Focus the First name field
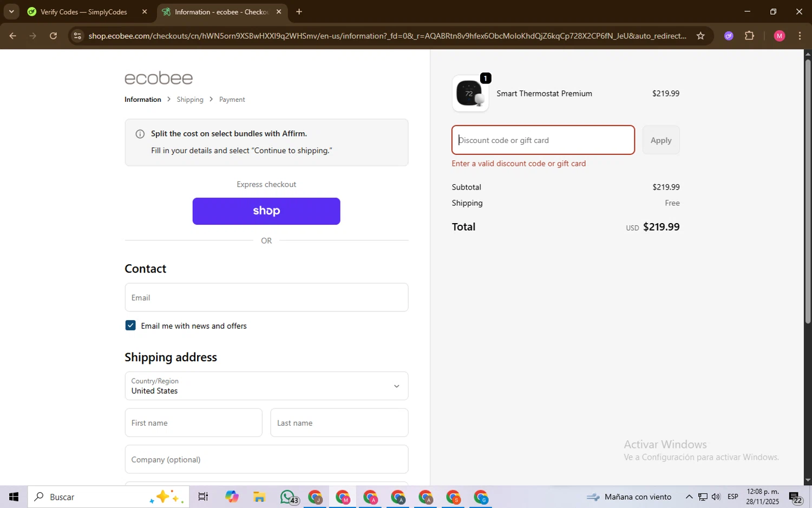Screen dimensions: 812x508 click(193, 423)
